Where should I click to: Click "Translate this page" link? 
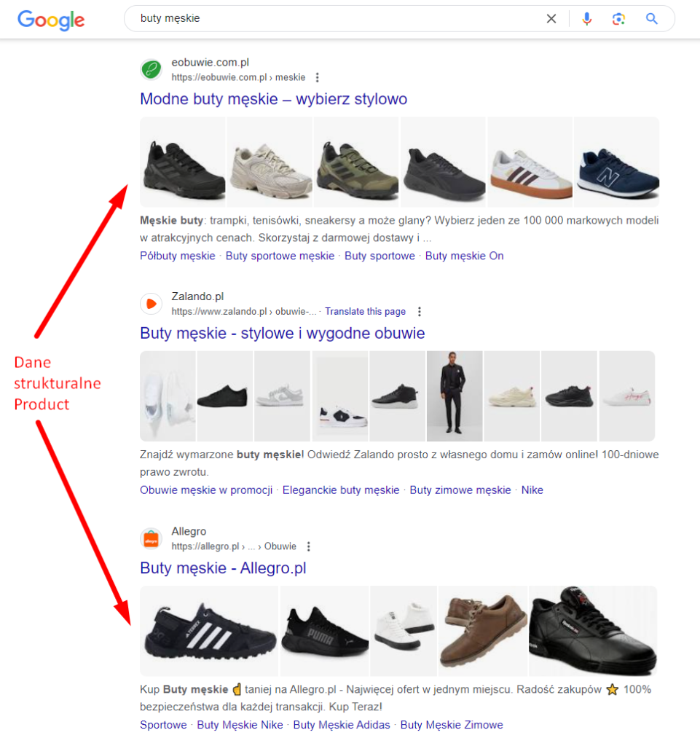(365, 312)
